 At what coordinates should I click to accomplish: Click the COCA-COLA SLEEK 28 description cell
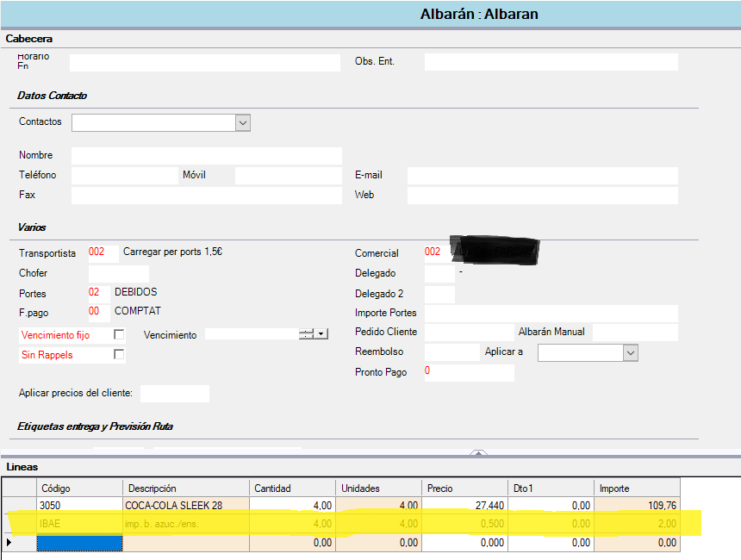click(x=186, y=505)
